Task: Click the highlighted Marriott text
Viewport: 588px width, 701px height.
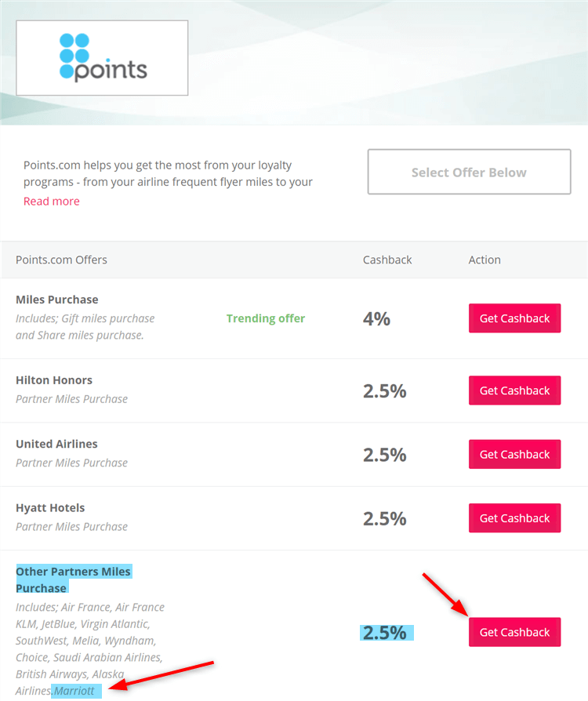Action: 74,692
